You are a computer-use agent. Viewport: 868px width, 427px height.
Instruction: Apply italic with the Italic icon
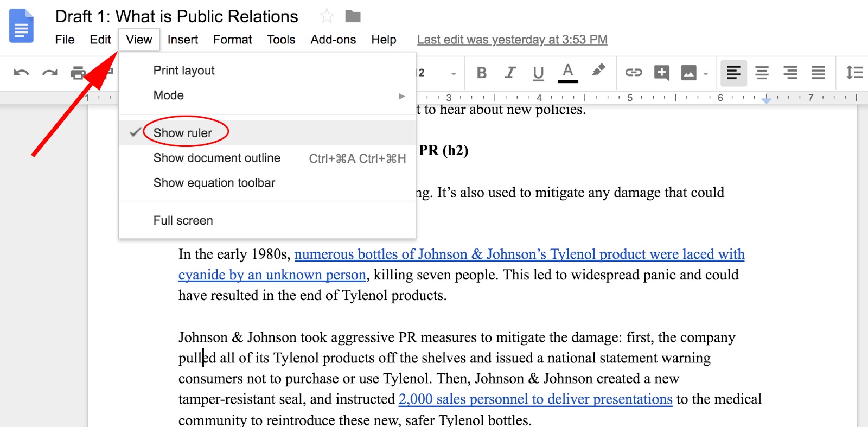(x=510, y=73)
